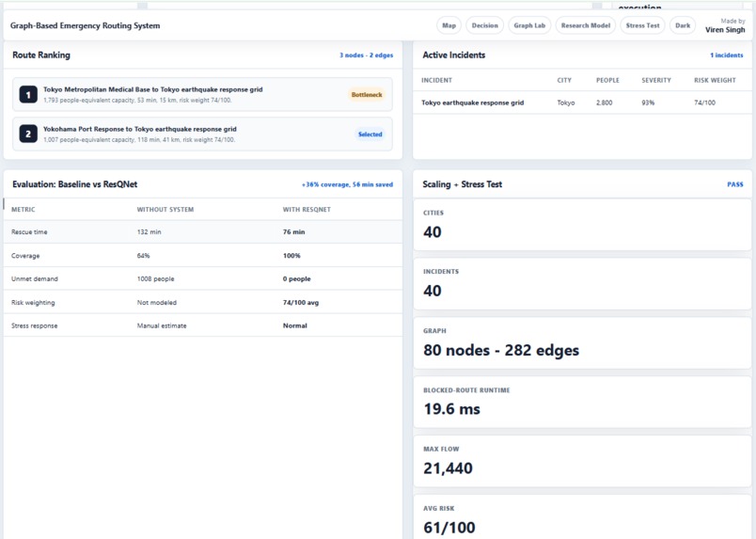This screenshot has height=539, width=756.
Task: Click the Viren Singh author credit
Action: point(725,30)
